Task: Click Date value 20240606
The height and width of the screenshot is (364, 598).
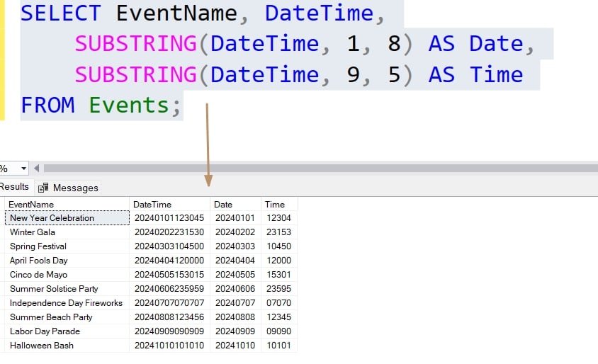Action: click(x=235, y=288)
